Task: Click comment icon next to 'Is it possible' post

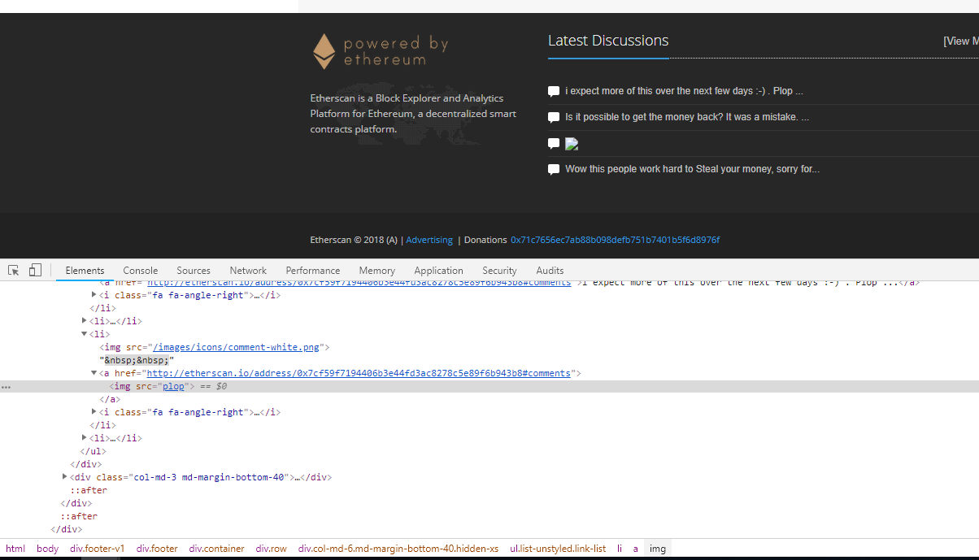Action: pyautogui.click(x=554, y=116)
